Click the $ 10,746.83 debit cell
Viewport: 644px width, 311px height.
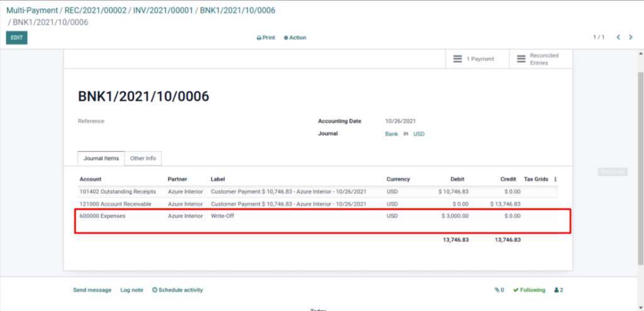coord(453,192)
